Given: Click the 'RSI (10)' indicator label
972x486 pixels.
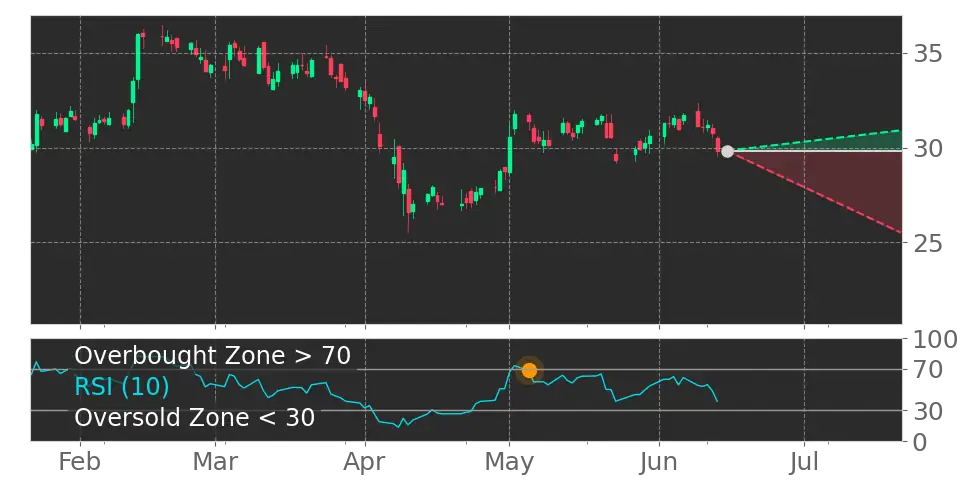Looking at the screenshot, I should click(122, 387).
